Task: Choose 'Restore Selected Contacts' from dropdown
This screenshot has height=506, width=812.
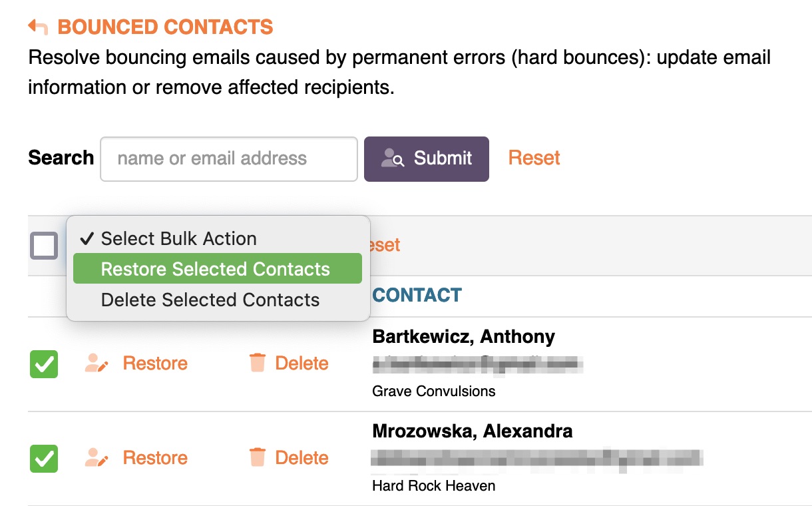Action: point(216,269)
